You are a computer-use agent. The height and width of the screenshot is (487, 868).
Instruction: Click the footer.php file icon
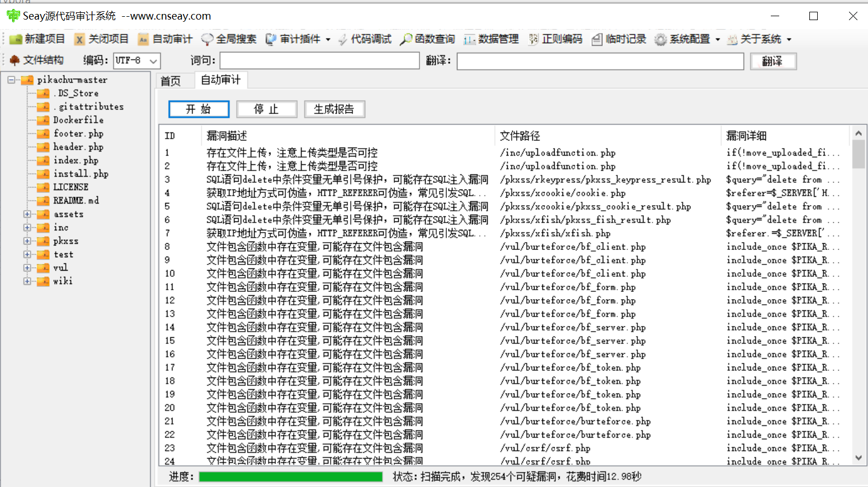point(43,134)
